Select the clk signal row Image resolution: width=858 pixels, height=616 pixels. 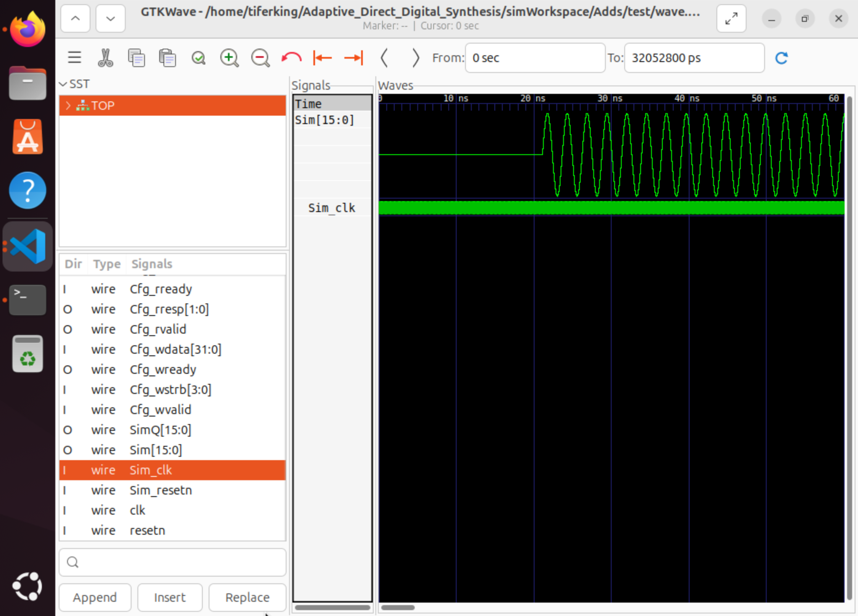tap(173, 510)
